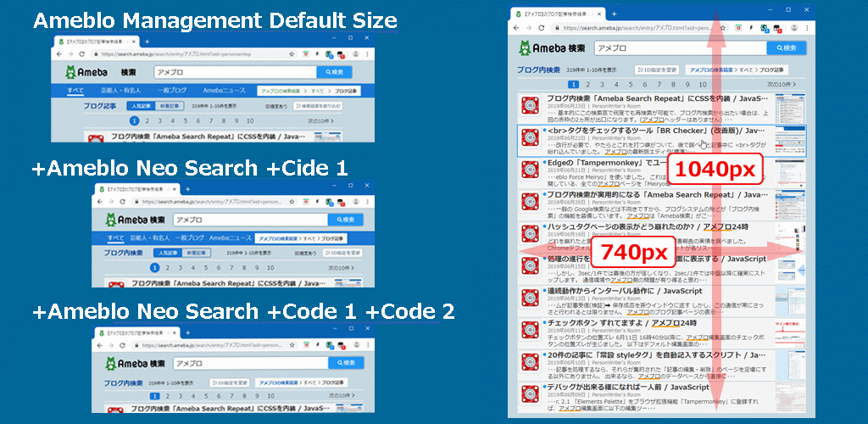The image size is (868, 424).
Task: Click the back arrow in the tall window
Action: (x=516, y=28)
